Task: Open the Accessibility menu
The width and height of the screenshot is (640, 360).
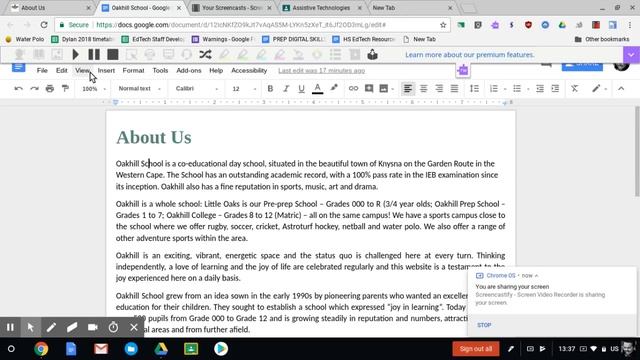Action: [x=249, y=71]
